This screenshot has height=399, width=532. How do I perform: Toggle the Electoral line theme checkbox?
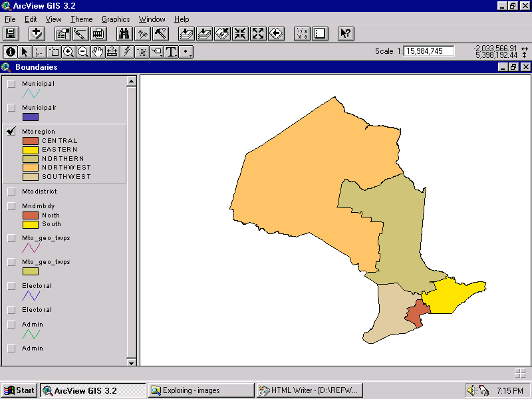click(11, 286)
